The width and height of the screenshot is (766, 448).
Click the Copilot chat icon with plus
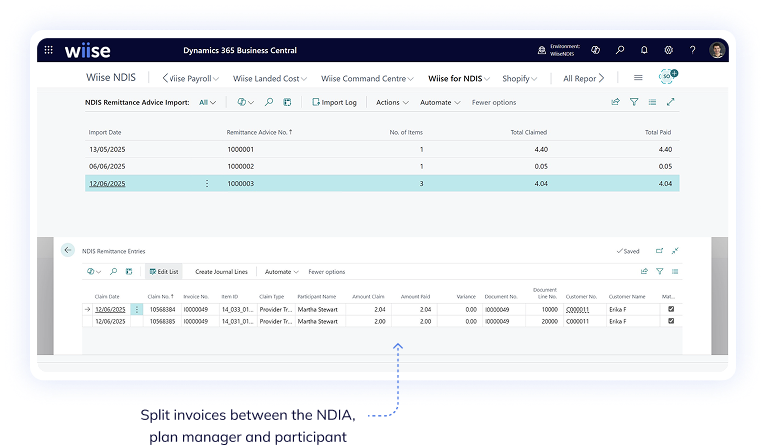[x=667, y=76]
